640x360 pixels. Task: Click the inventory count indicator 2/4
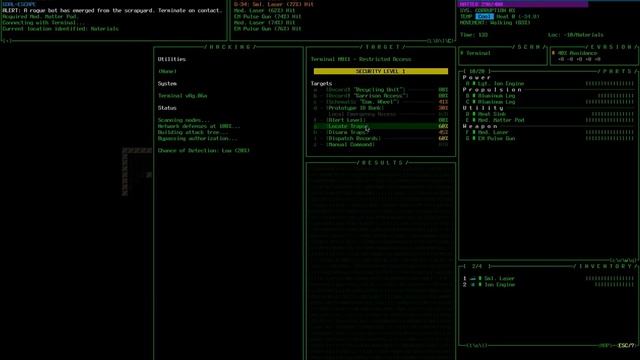[477, 266]
